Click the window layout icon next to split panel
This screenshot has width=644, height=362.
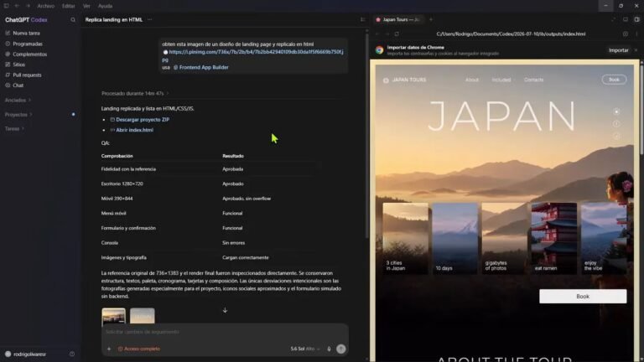coord(626,19)
